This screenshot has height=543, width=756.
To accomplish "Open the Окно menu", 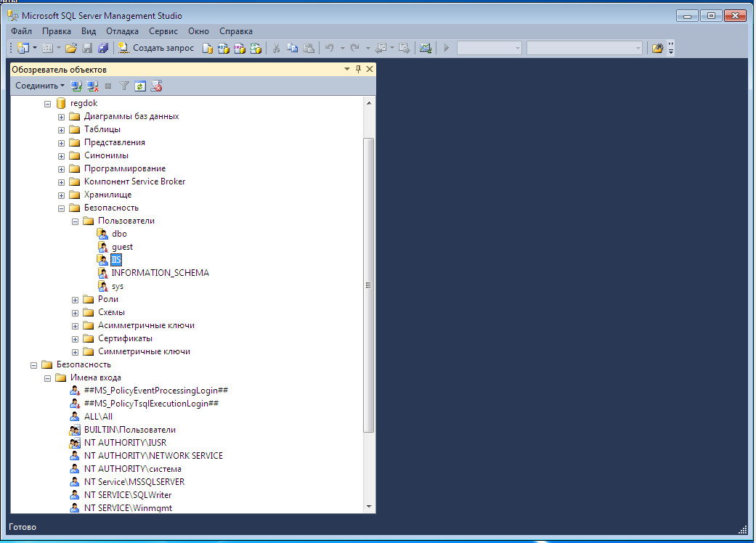I will coord(199,31).
